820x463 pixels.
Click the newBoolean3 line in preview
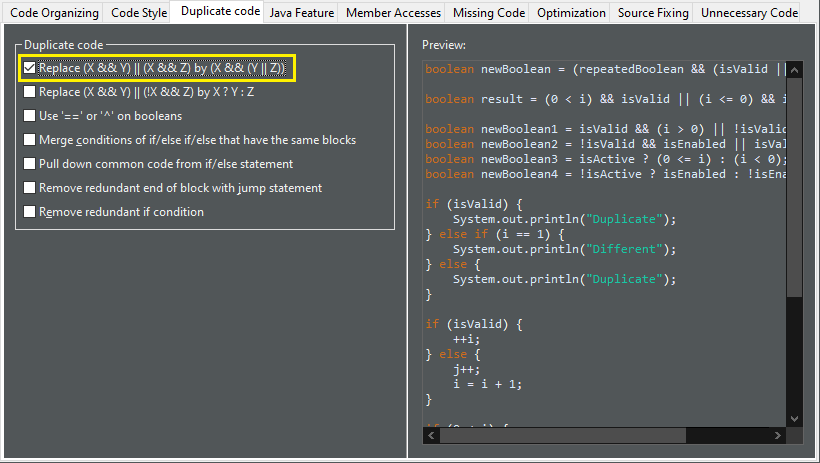605,159
